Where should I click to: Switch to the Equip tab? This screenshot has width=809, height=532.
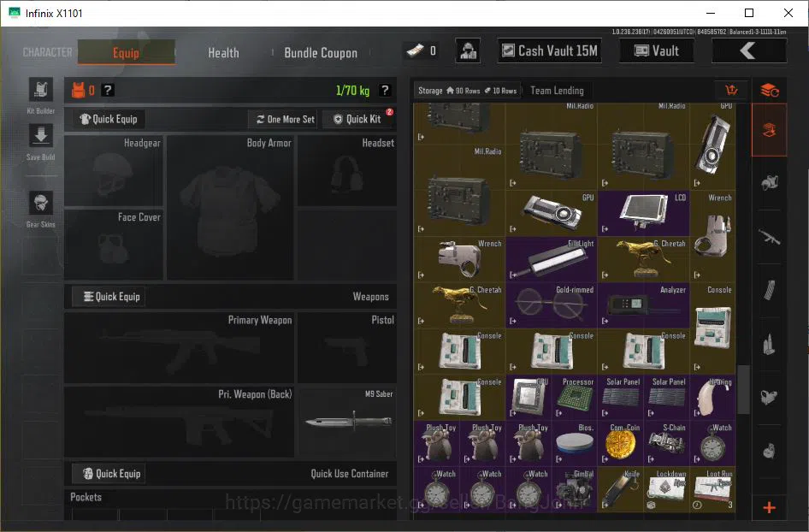(127, 53)
